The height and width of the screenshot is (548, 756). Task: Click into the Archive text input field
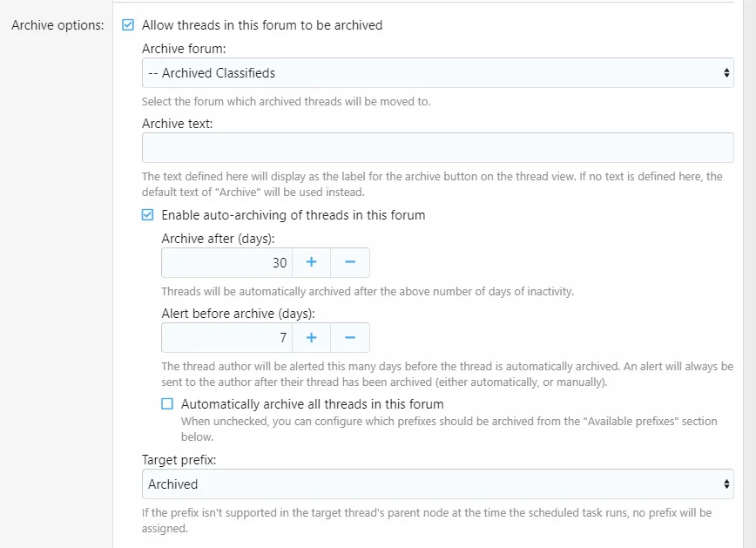point(437,147)
